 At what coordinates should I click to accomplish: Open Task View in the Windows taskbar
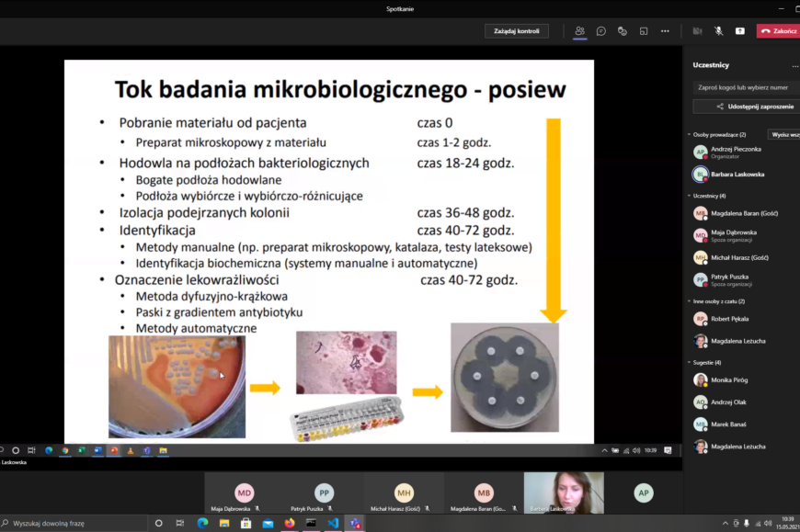[180, 524]
